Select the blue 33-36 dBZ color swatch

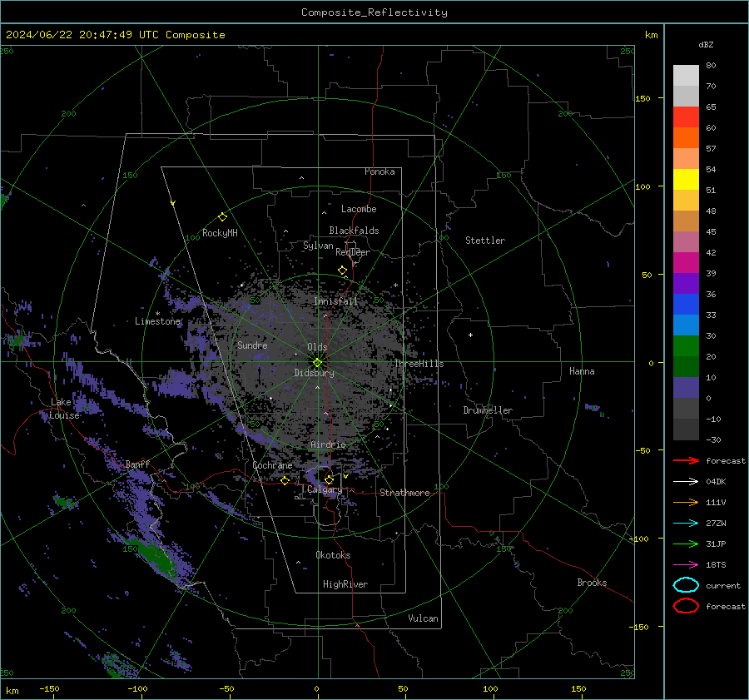[x=686, y=305]
